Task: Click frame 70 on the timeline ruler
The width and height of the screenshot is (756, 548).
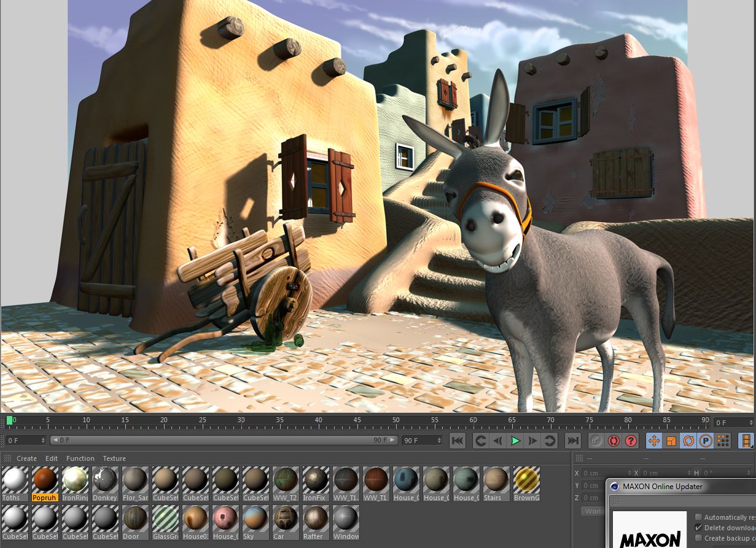Action: [x=550, y=420]
